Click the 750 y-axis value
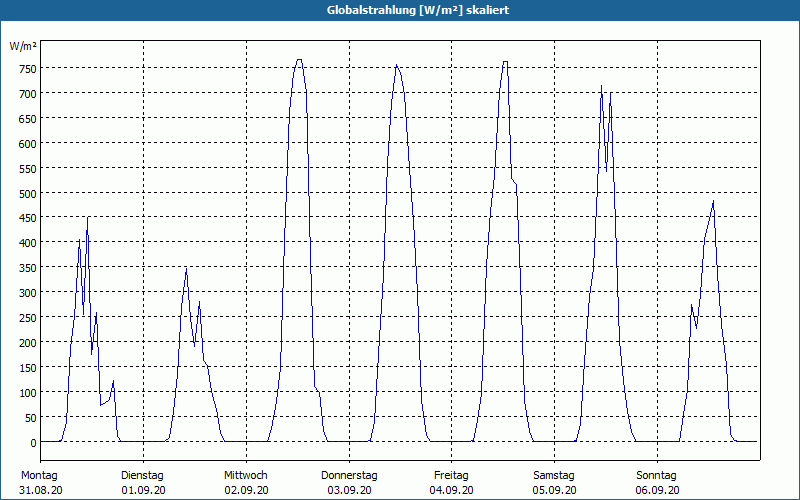 28,69
